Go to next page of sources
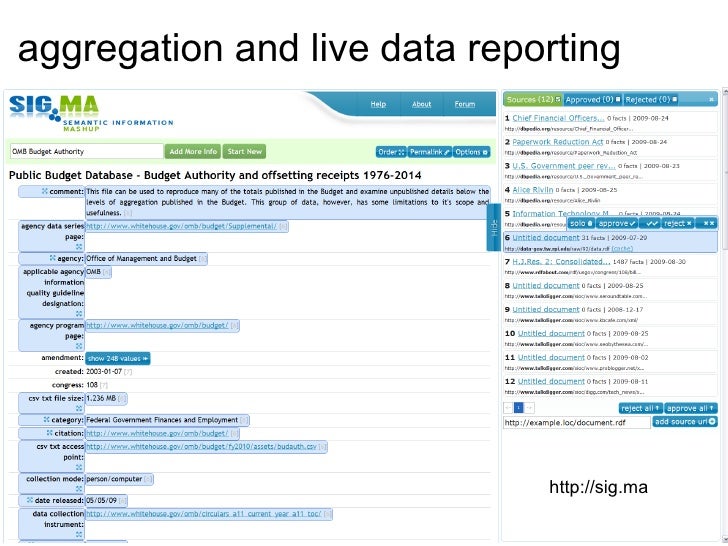Viewport: 728px width, 546px height. [529, 408]
